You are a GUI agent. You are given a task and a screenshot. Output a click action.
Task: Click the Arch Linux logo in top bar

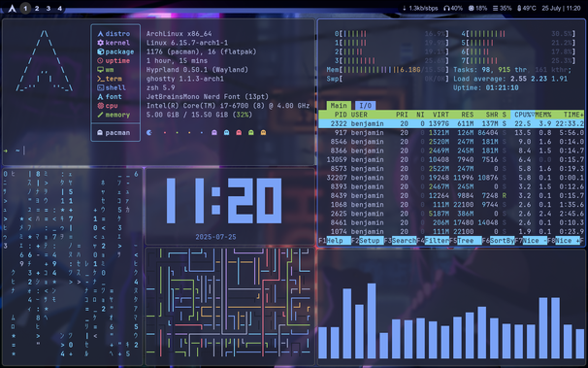pos(12,8)
